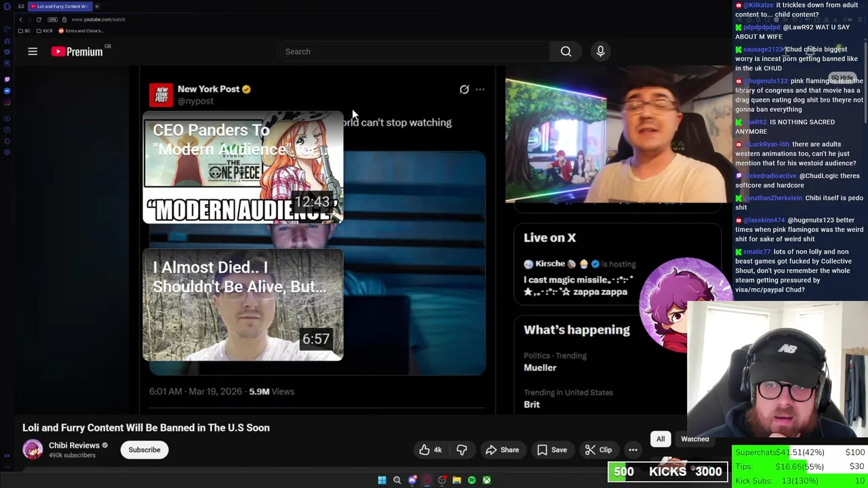Click the YouTube search magnifier button

tap(566, 52)
